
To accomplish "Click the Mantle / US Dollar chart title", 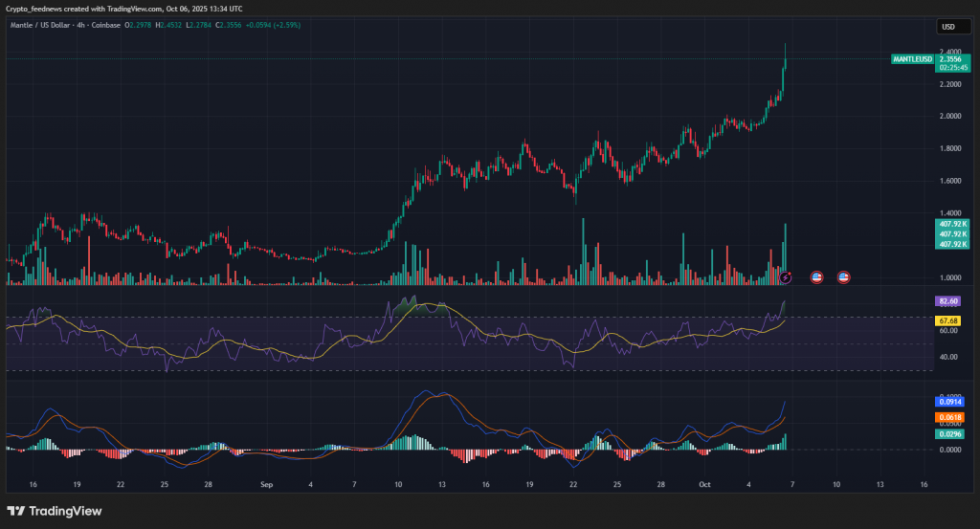I will click(38, 25).
